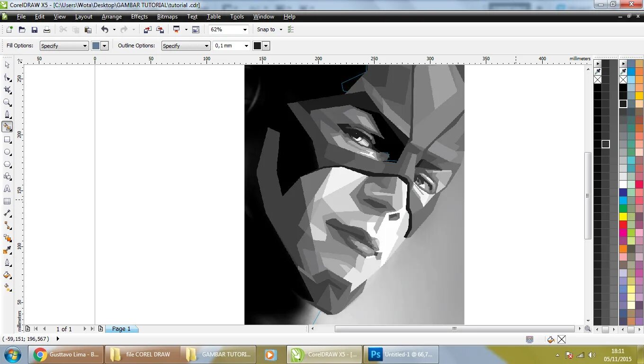The image size is (644, 364).
Task: Open the File menu
Action: click(x=21, y=17)
